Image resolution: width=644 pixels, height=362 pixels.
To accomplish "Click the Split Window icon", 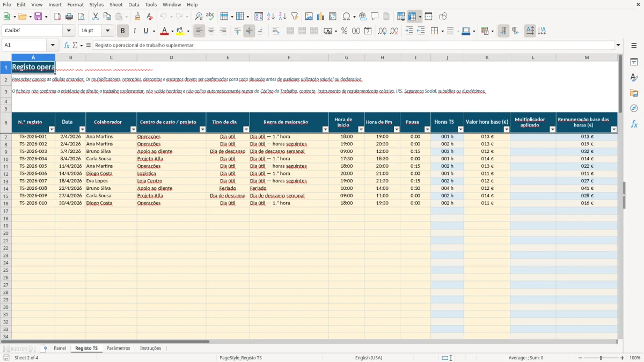I will point(429,17).
